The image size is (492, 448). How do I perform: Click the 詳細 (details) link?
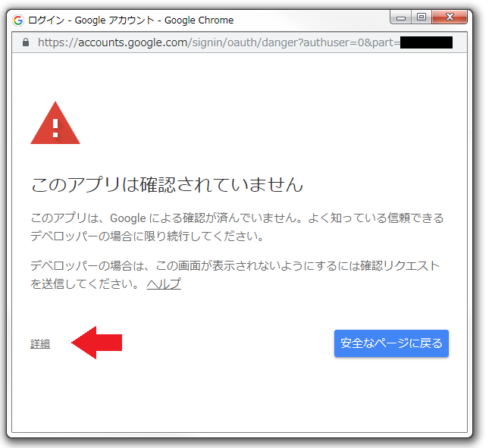[40, 344]
